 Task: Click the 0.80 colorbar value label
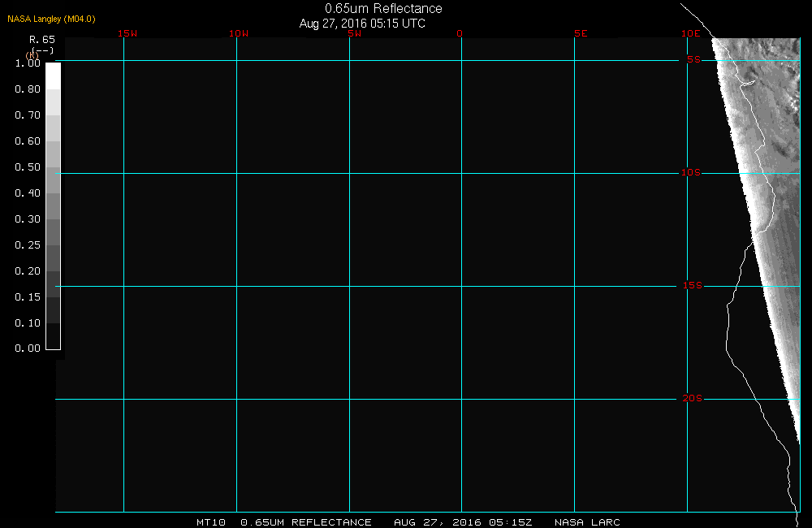[28, 89]
